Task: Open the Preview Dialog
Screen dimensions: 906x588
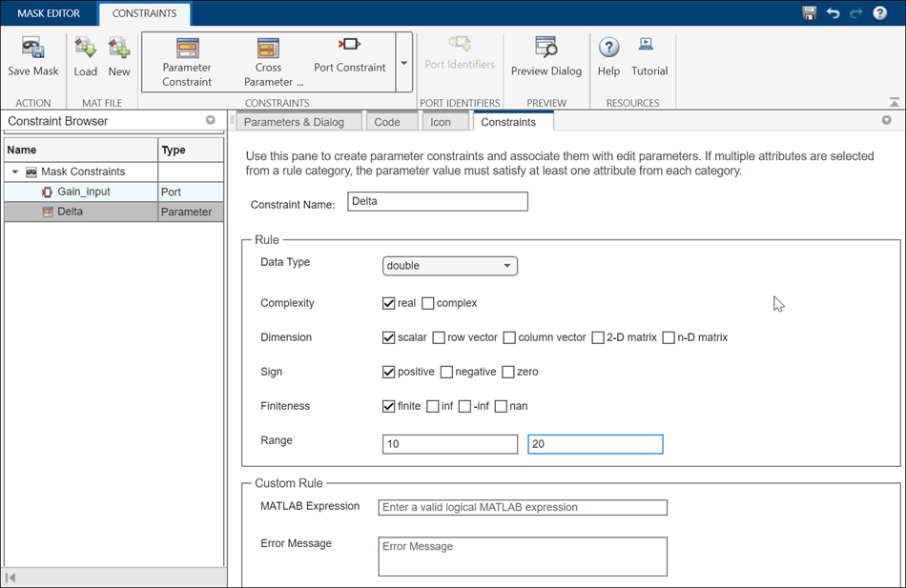Action: (x=546, y=56)
